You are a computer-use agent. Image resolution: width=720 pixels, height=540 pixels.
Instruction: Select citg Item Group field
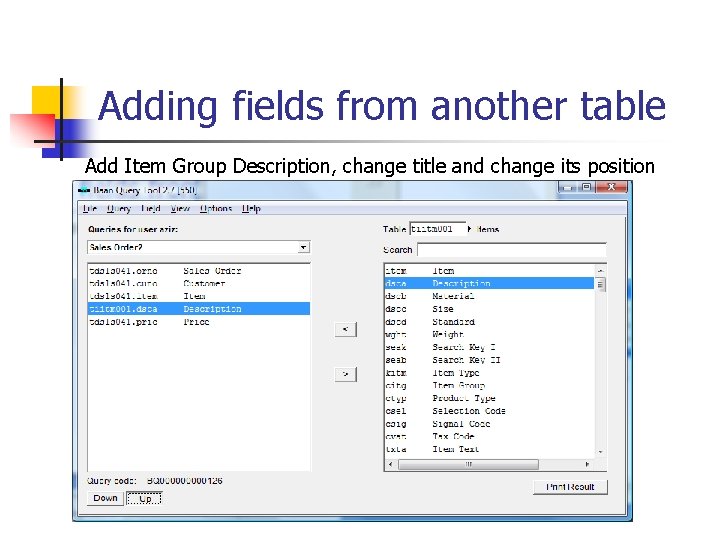tap(489, 385)
